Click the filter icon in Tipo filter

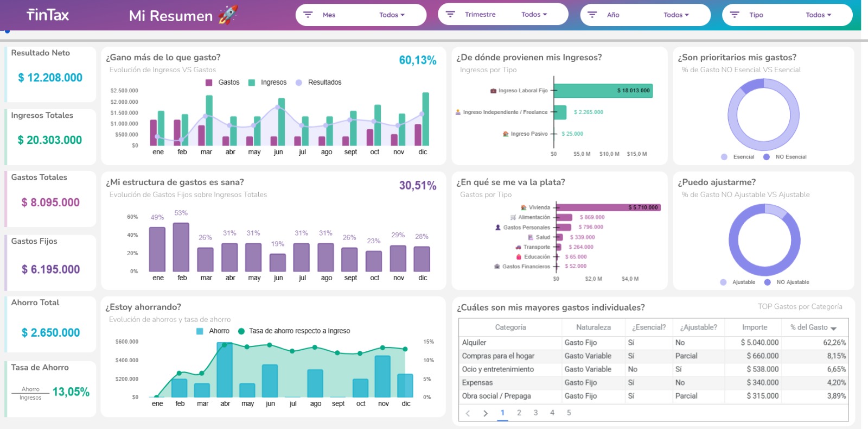[x=735, y=15]
